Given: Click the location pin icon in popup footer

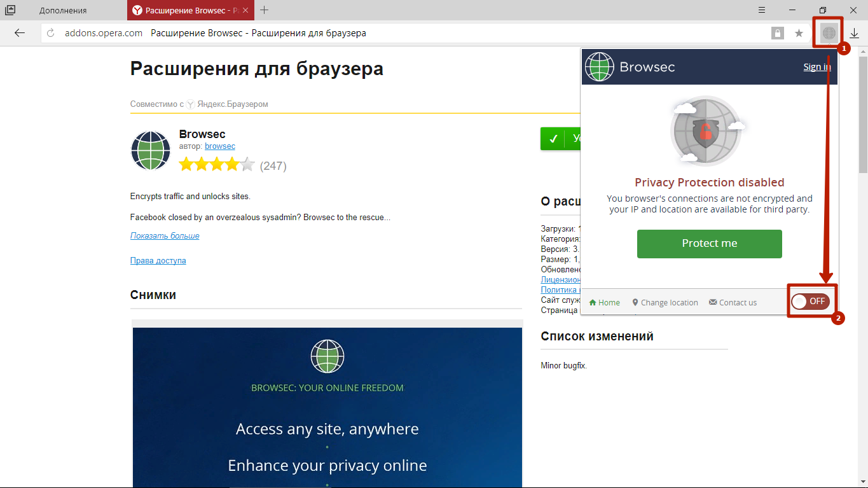Looking at the screenshot, I should pos(635,302).
